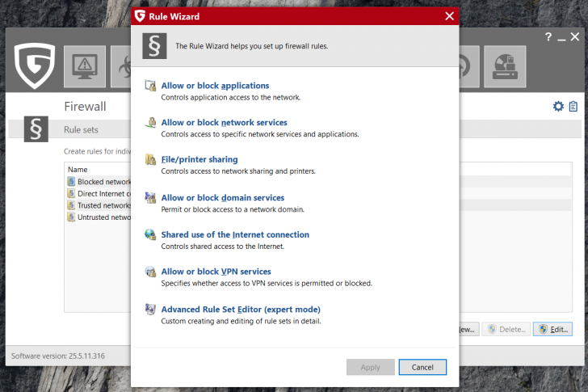Select the Trusted networks rule set

(98, 205)
